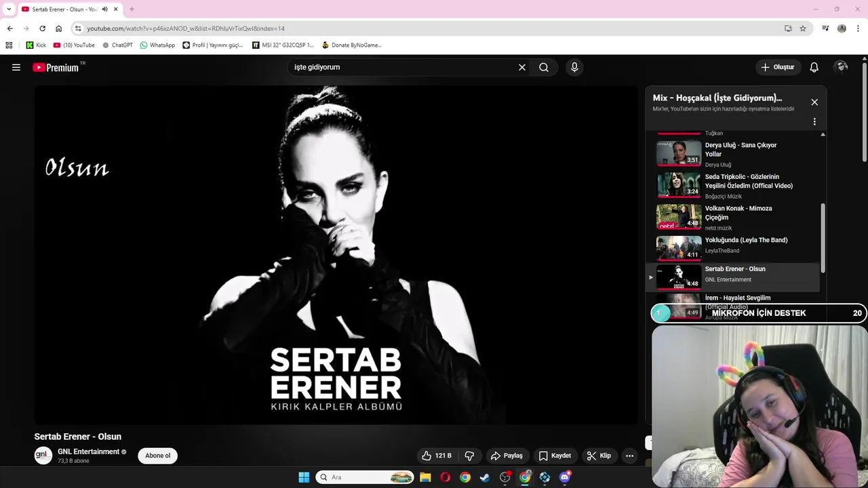Viewport: 868px width, 488px height.
Task: Open the Oluştur create button
Action: click(778, 67)
